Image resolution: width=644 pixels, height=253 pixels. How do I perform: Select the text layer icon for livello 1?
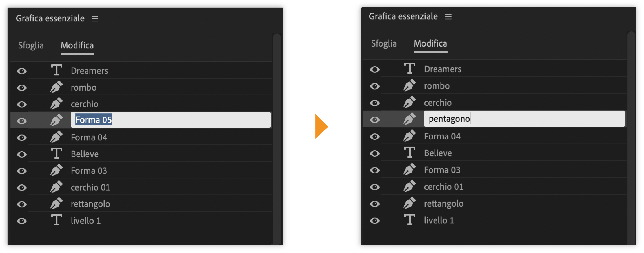(57, 220)
